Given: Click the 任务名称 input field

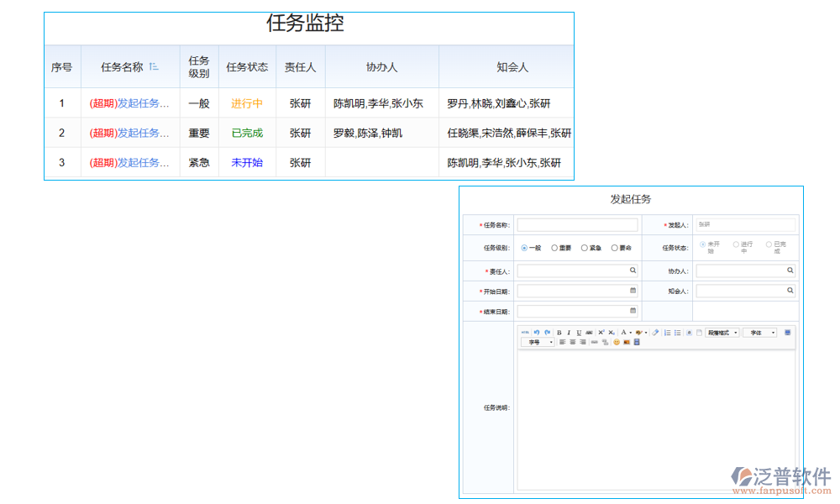Looking at the screenshot, I should (x=576, y=223).
